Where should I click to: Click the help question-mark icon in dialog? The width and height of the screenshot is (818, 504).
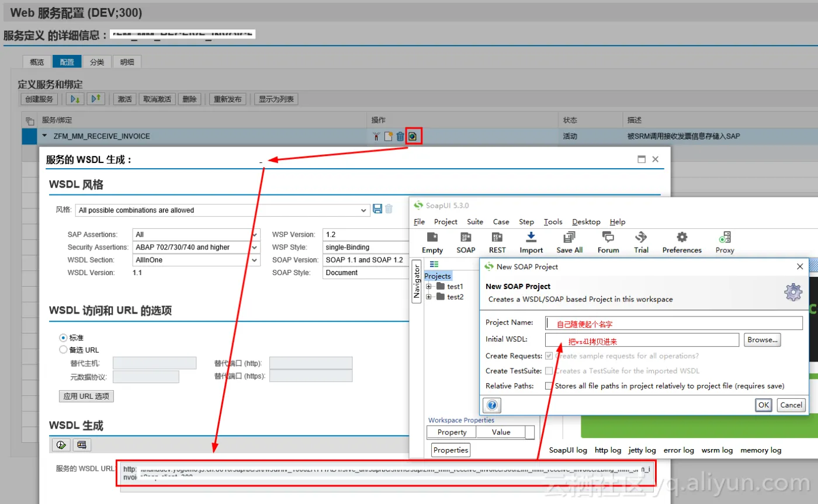pyautogui.click(x=492, y=405)
